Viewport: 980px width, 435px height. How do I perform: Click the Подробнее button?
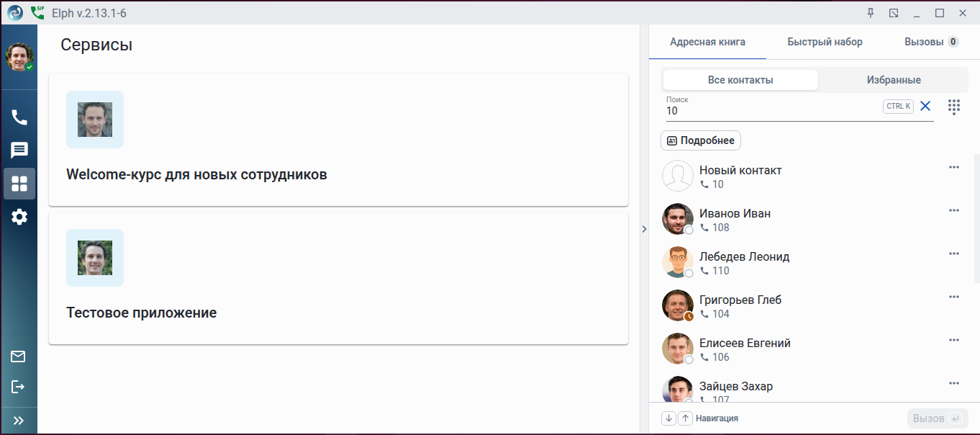701,140
